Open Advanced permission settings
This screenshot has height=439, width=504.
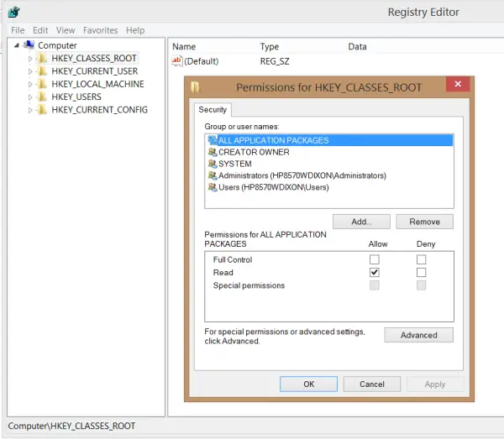(x=419, y=335)
